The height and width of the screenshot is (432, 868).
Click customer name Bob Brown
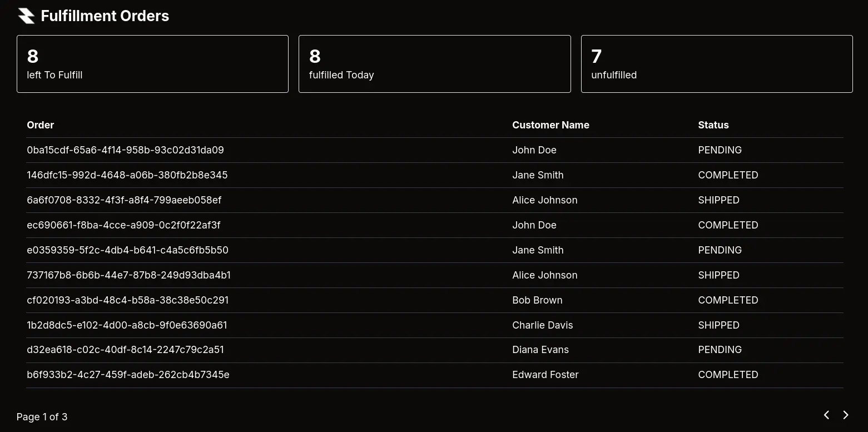(x=537, y=300)
